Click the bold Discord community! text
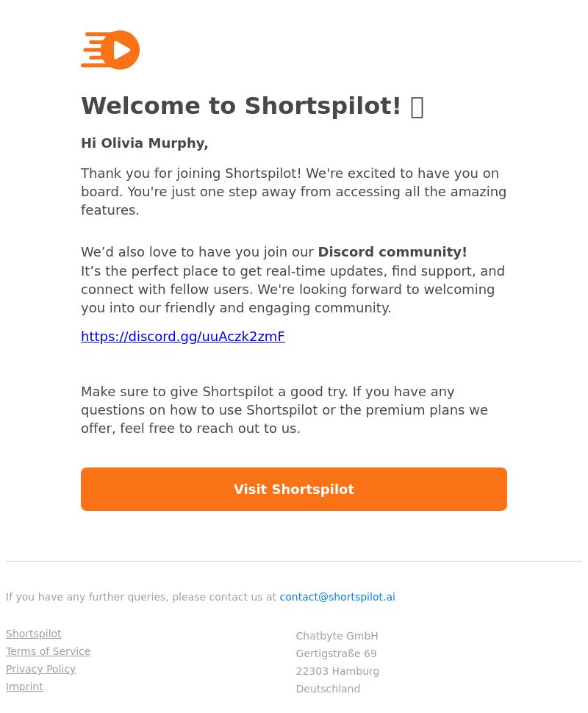 (392, 252)
